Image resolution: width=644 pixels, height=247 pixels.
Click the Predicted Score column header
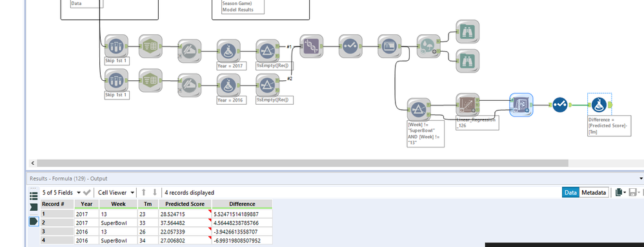click(x=185, y=204)
